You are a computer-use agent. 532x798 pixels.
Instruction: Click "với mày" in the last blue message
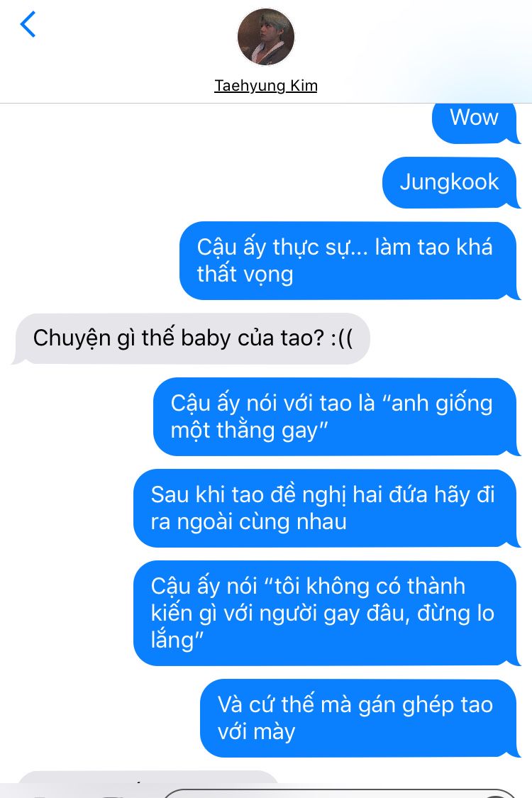257,732
